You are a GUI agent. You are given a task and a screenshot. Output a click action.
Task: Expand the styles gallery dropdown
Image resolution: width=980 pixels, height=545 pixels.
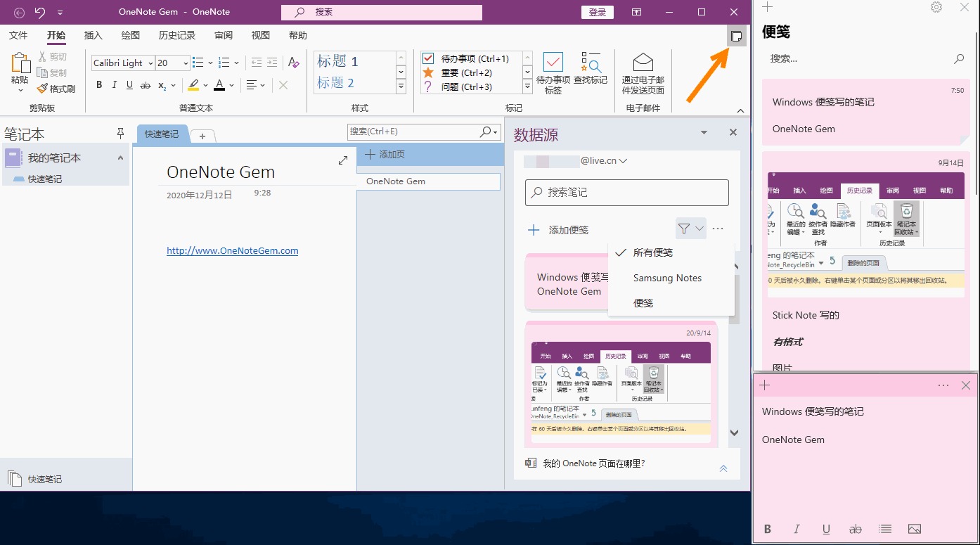401,87
